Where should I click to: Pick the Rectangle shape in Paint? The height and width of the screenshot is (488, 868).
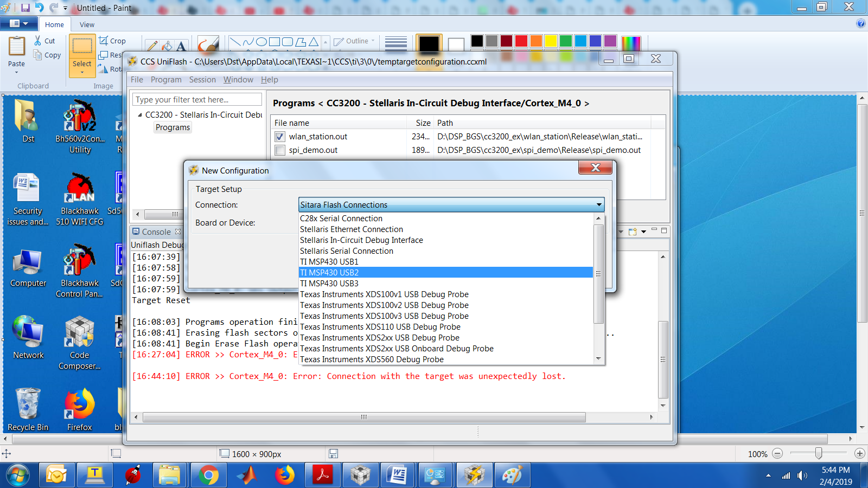275,42
